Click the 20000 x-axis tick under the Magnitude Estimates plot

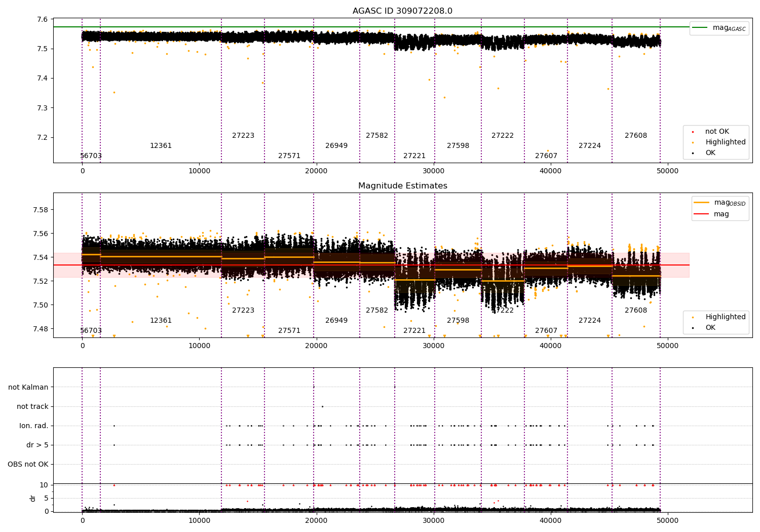(316, 346)
